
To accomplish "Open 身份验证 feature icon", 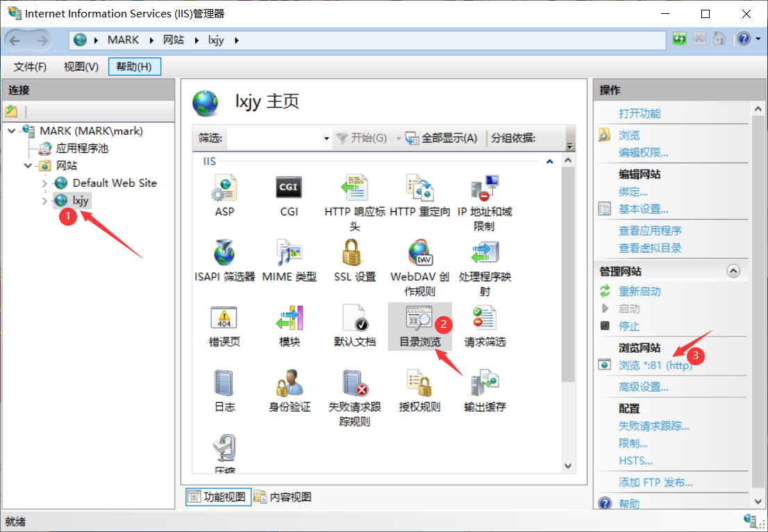I will (x=289, y=391).
